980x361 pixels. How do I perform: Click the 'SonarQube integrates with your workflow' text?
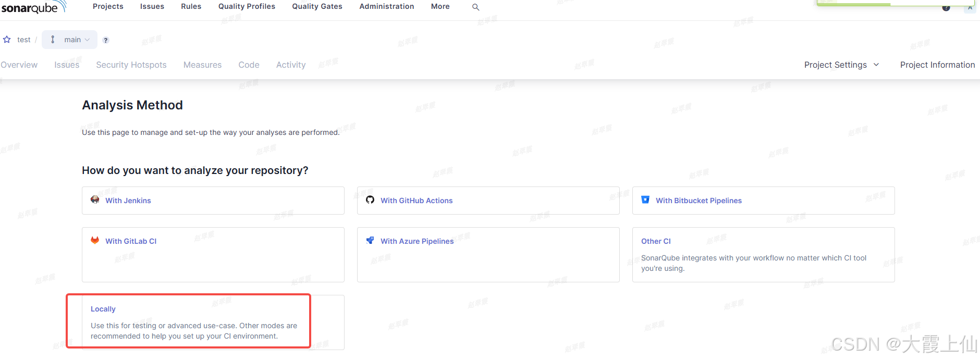coord(754,263)
